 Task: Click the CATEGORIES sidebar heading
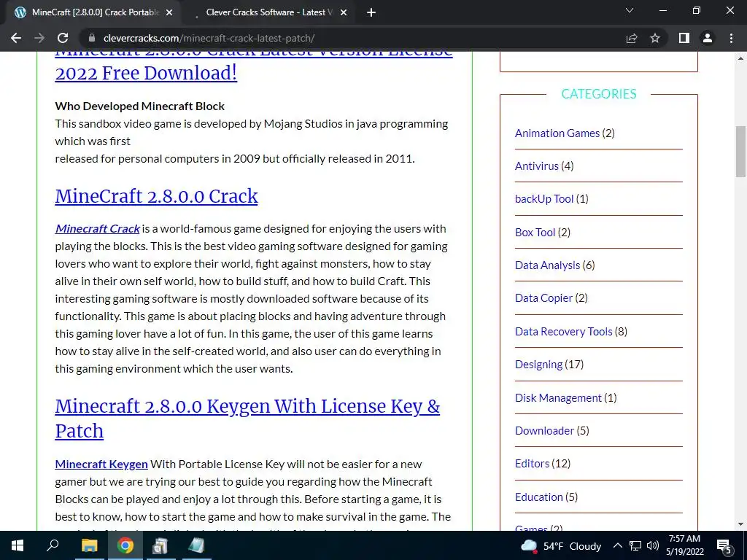pos(599,94)
